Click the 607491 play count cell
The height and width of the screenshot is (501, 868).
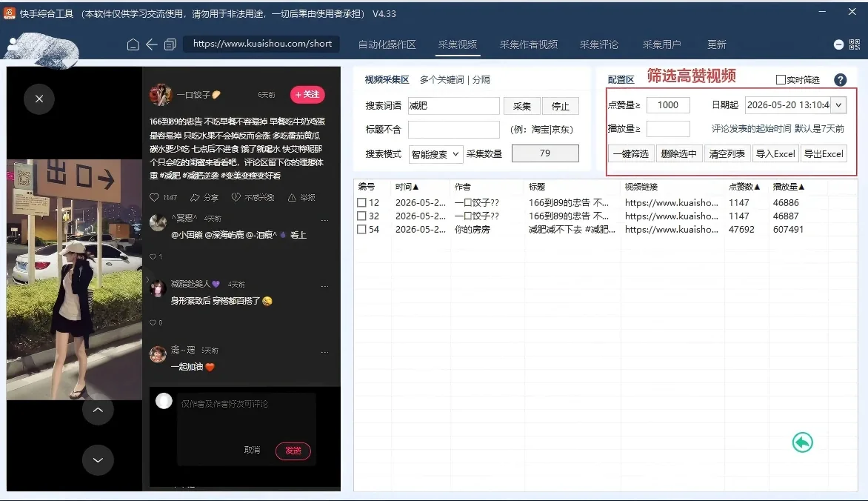(x=788, y=230)
